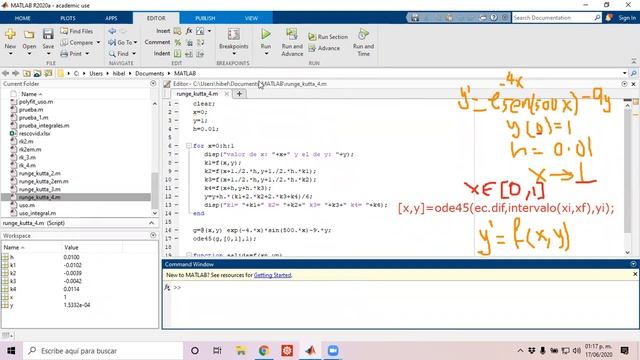
Task: Select file prueba_integrales.m
Action: [44, 126]
